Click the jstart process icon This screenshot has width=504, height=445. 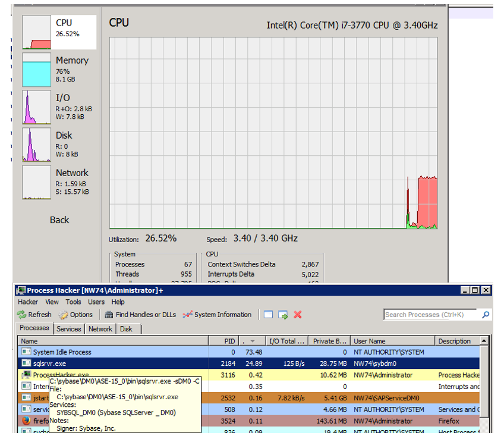pos(26,397)
